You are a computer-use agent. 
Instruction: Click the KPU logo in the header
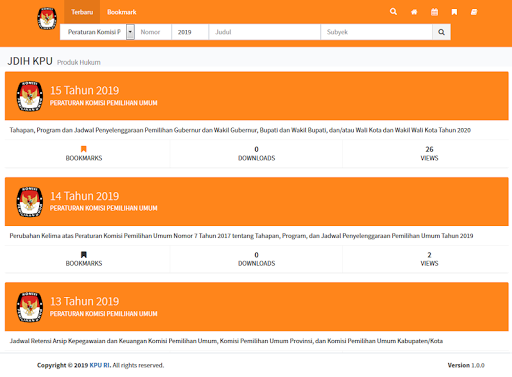click(x=47, y=19)
